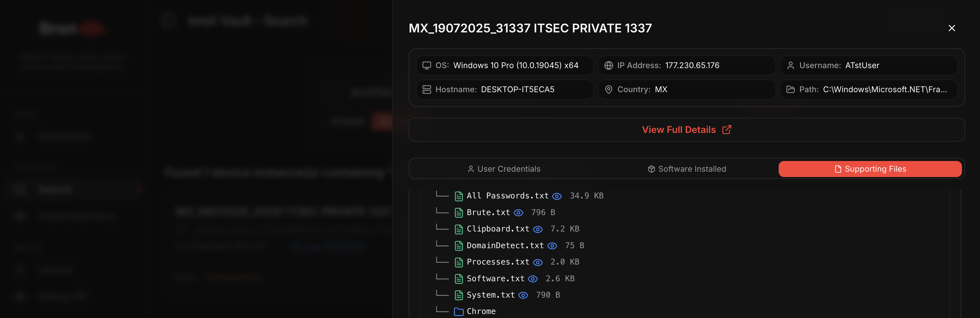
Task: Open View Full Details link
Action: pyautogui.click(x=687, y=130)
